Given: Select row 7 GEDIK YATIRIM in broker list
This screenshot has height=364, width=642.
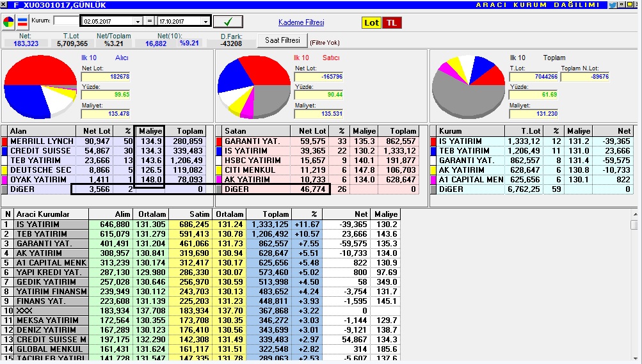Looking at the screenshot, I should (x=200, y=281).
